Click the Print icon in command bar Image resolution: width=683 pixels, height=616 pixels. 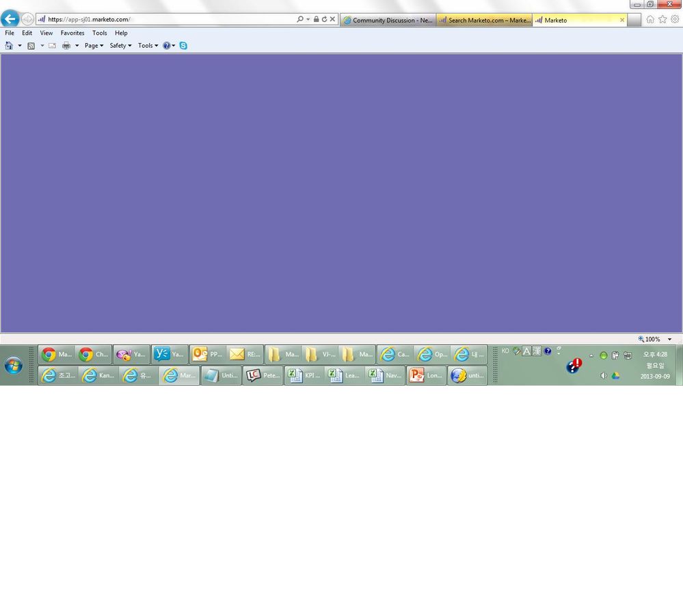(x=66, y=46)
